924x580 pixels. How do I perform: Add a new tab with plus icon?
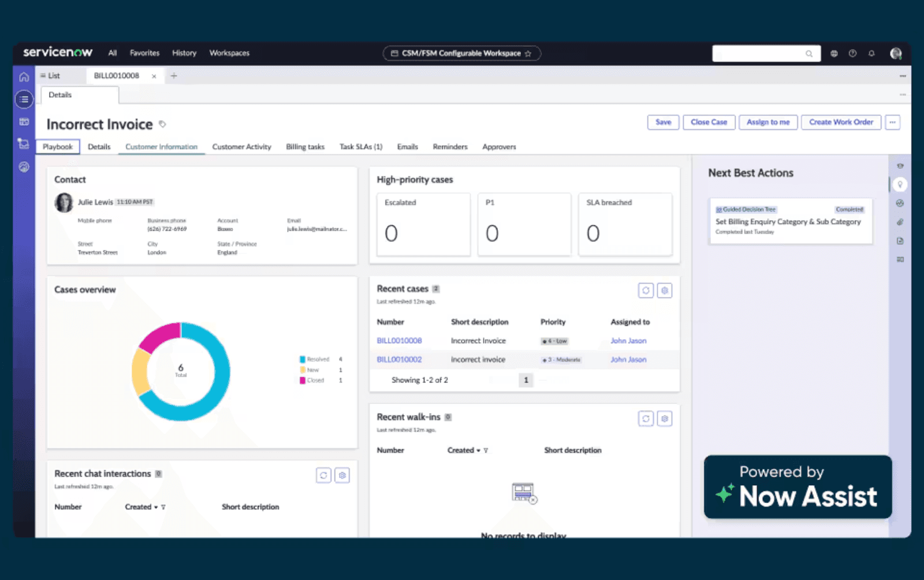pos(174,76)
